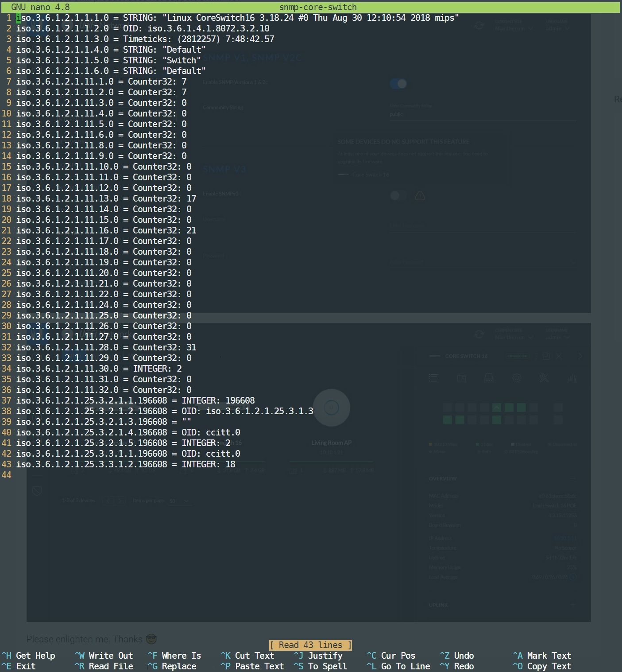Enable the SNMPv3 toggle
The image size is (622, 672).
tap(398, 195)
